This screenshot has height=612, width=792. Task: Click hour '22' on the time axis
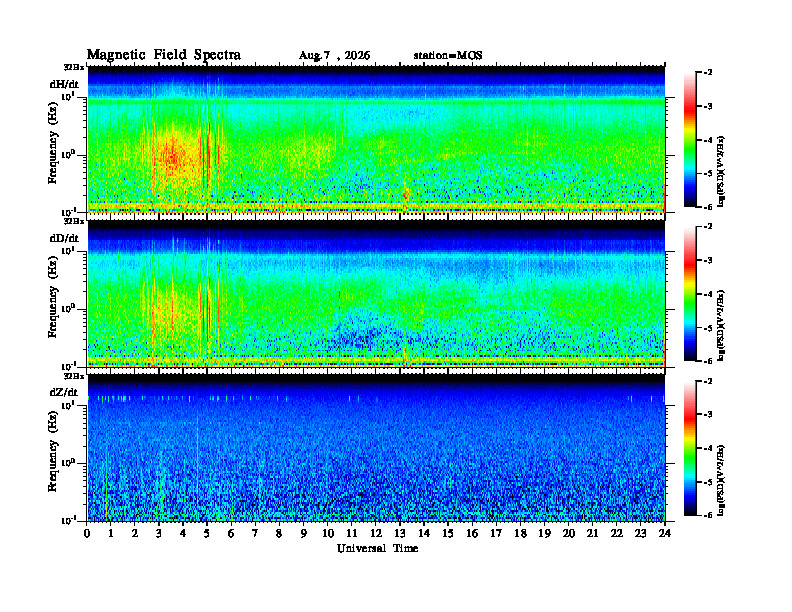(617, 533)
